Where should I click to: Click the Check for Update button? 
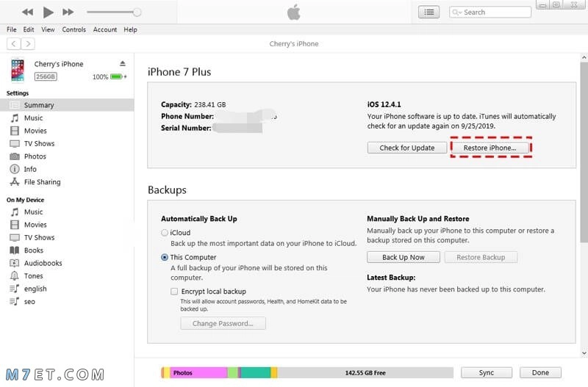point(407,148)
